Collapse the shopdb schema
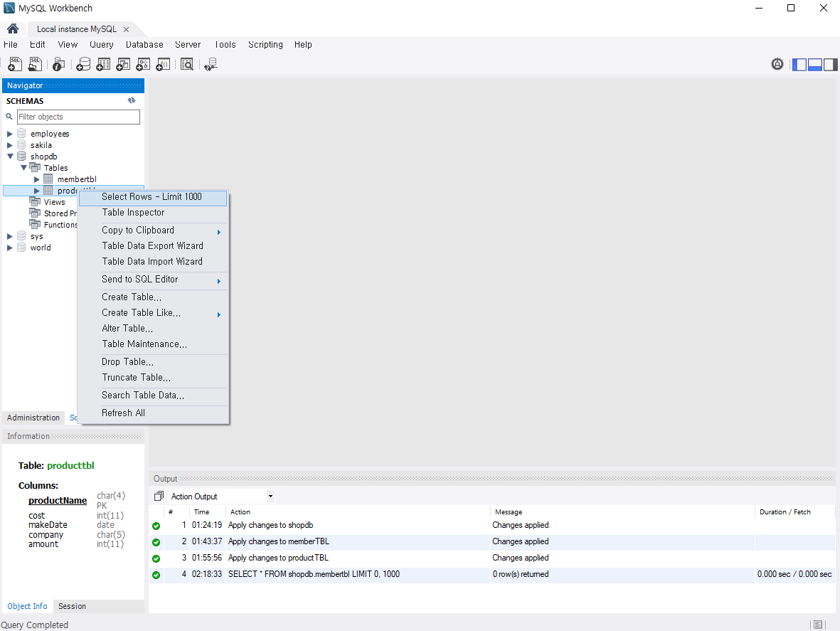The width and height of the screenshot is (840, 631). tap(10, 157)
